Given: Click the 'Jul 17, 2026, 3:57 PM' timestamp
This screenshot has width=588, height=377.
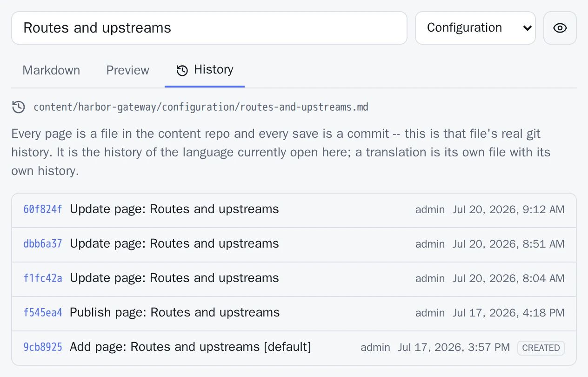Looking at the screenshot, I should click(x=454, y=347).
